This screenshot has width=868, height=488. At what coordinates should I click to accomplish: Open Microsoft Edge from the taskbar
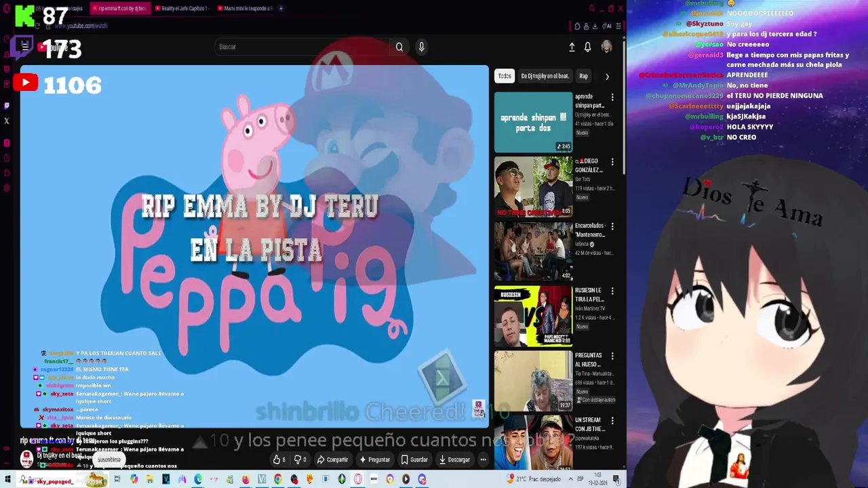198,479
